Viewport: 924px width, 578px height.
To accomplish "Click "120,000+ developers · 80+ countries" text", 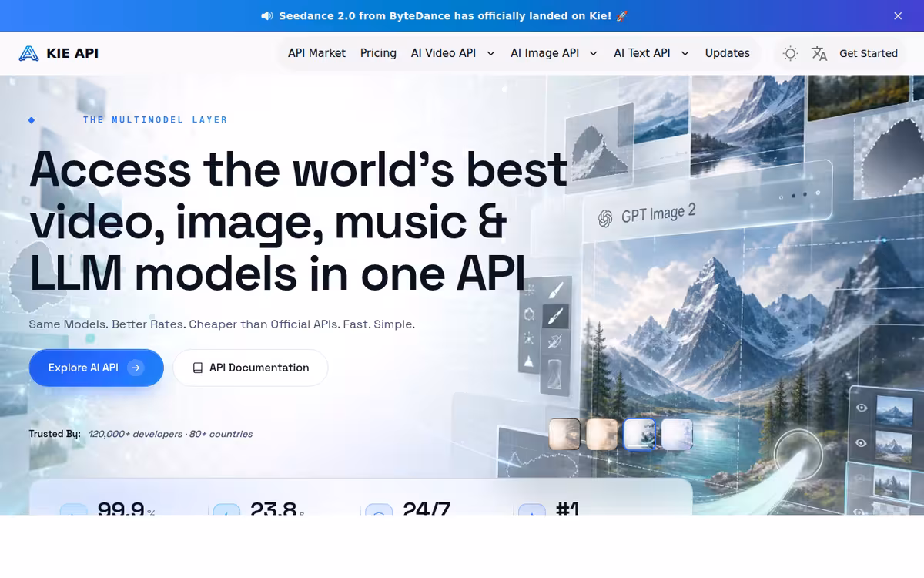I will tap(170, 434).
